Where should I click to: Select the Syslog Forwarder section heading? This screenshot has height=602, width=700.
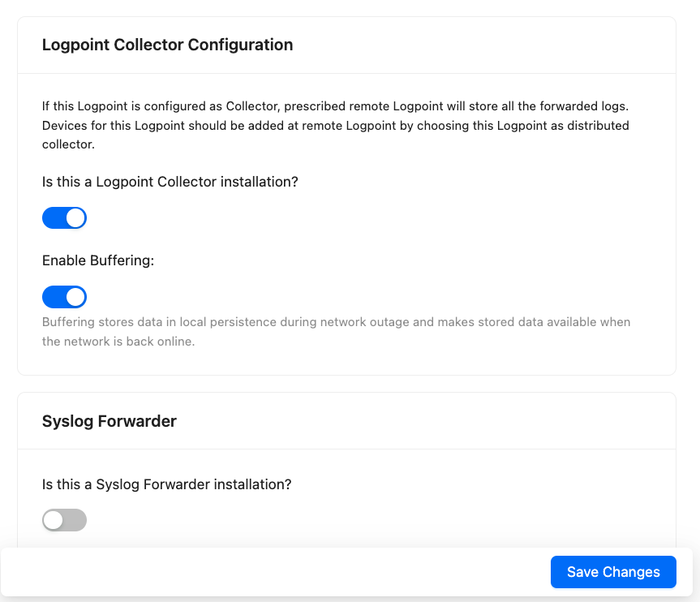[x=109, y=421]
